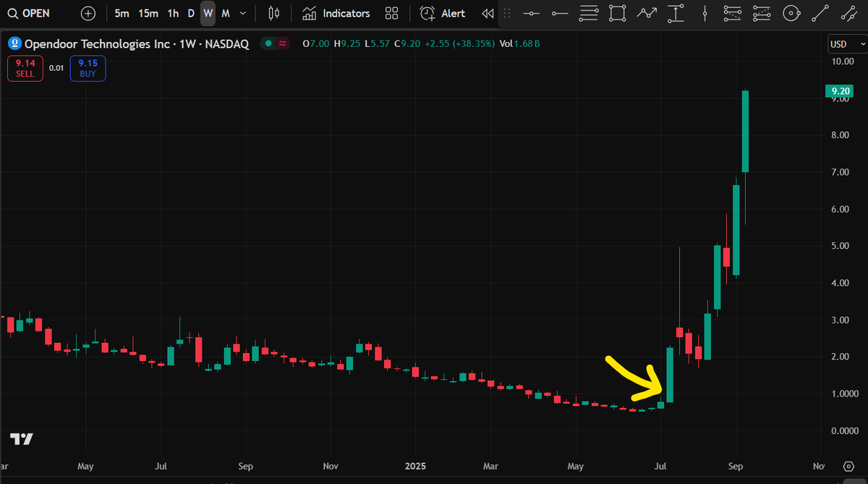Screen dimensions: 868x484
Task: Click the 0.01 spread value
Action: click(56, 69)
